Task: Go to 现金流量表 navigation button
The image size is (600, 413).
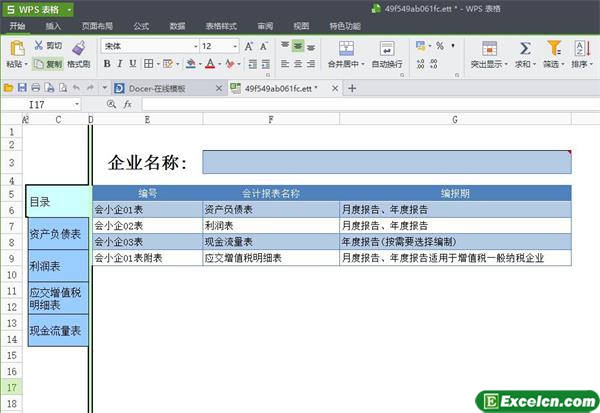Action: coord(58,330)
